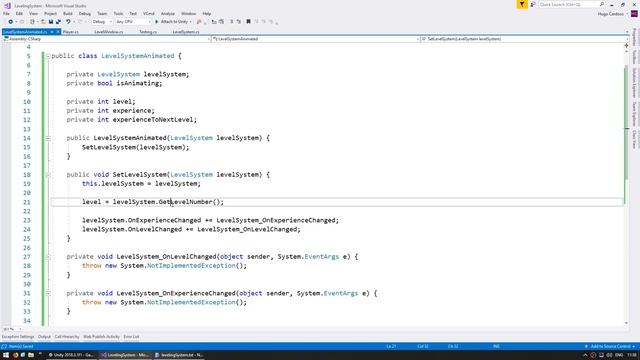Switch to levelingSystem.txt Notepad taskbar item
The width and height of the screenshot is (640, 360).
click(179, 355)
